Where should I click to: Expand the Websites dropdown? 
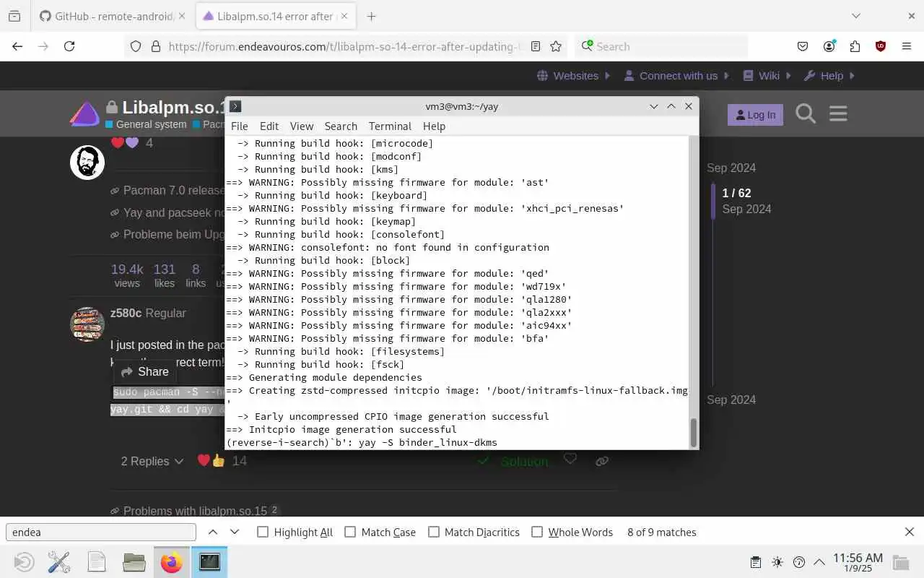(574, 75)
